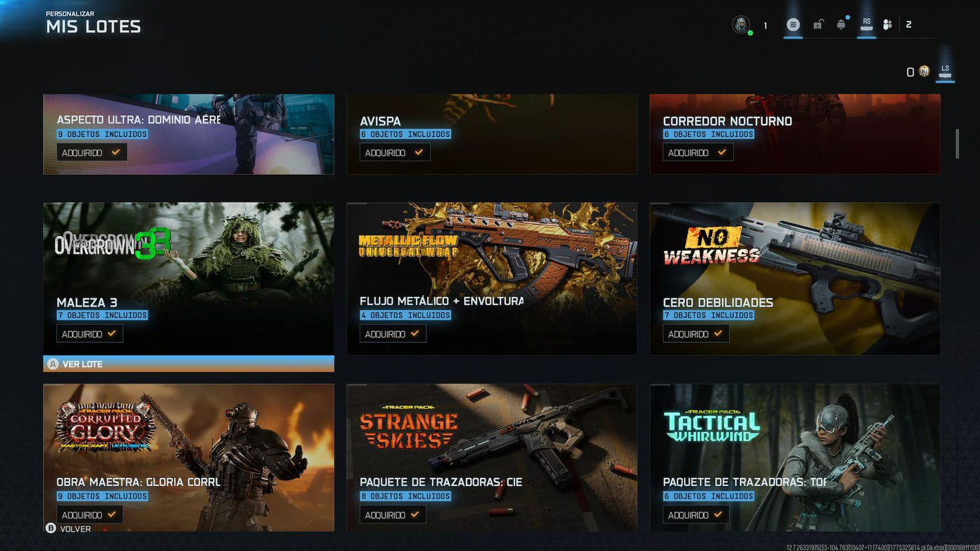
Task: Click the Corrupted Glory Mastercraft logo
Action: point(105,428)
